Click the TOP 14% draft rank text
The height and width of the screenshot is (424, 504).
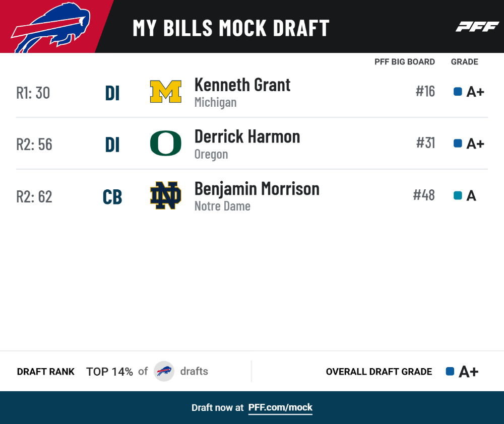tap(109, 372)
